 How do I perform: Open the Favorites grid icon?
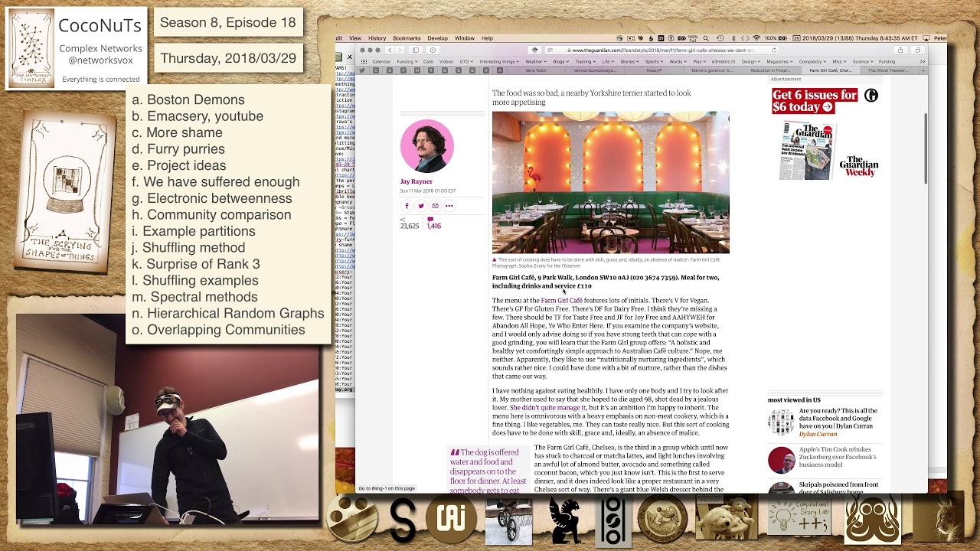tap(364, 61)
